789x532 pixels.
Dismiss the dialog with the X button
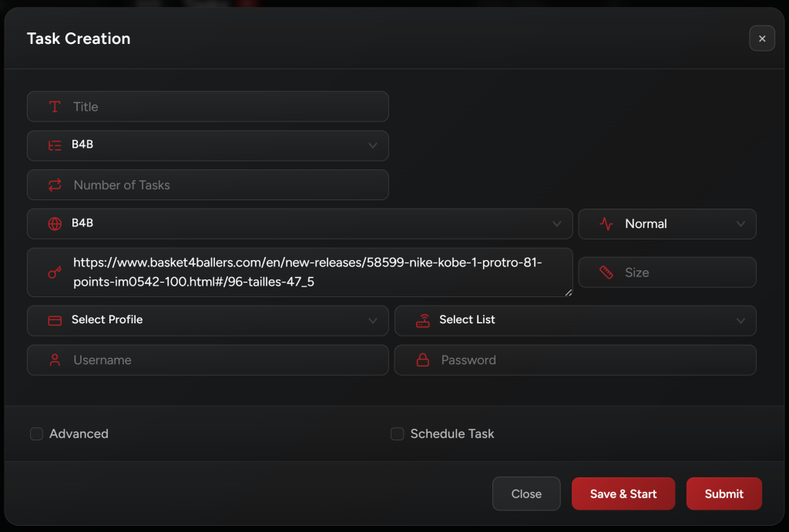[761, 38]
